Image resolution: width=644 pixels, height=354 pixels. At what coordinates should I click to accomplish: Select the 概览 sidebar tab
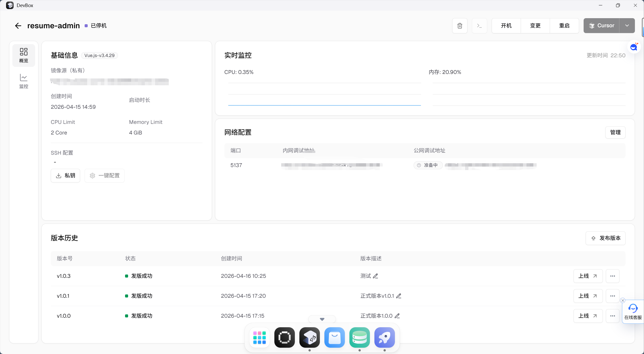click(24, 55)
